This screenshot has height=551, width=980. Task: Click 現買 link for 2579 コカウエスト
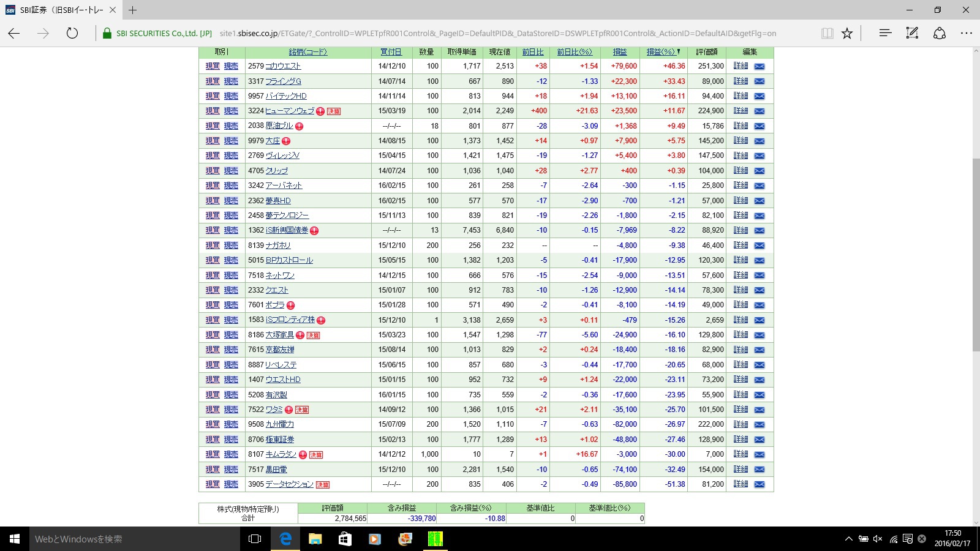(213, 66)
